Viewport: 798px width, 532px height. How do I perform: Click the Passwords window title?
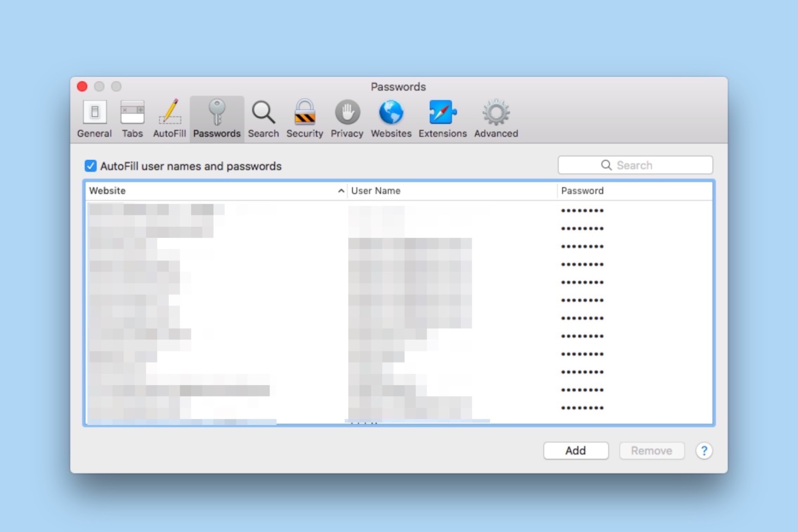(x=398, y=86)
